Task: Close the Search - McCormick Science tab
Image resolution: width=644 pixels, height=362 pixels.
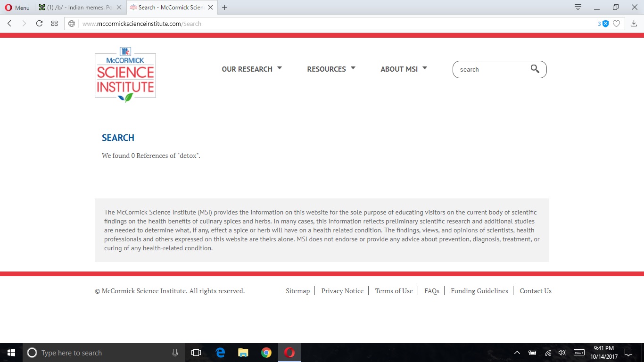Action: click(210, 8)
